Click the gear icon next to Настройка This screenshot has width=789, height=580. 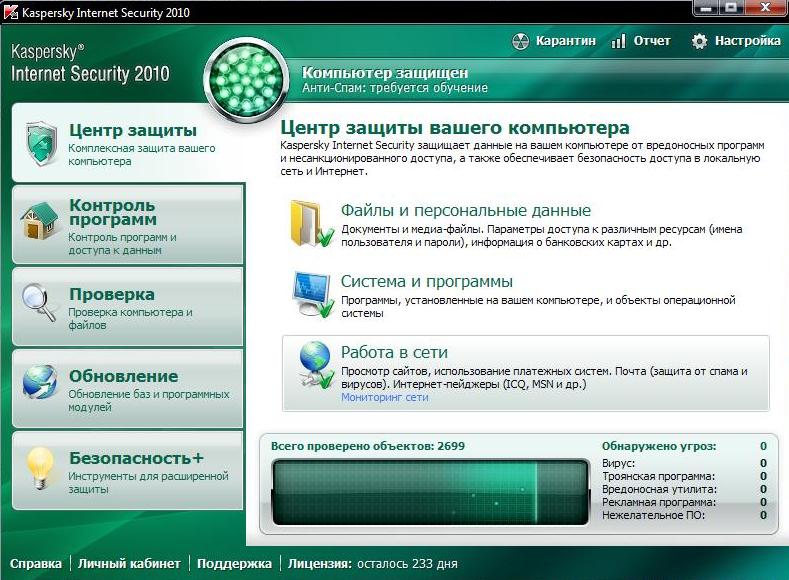(699, 41)
